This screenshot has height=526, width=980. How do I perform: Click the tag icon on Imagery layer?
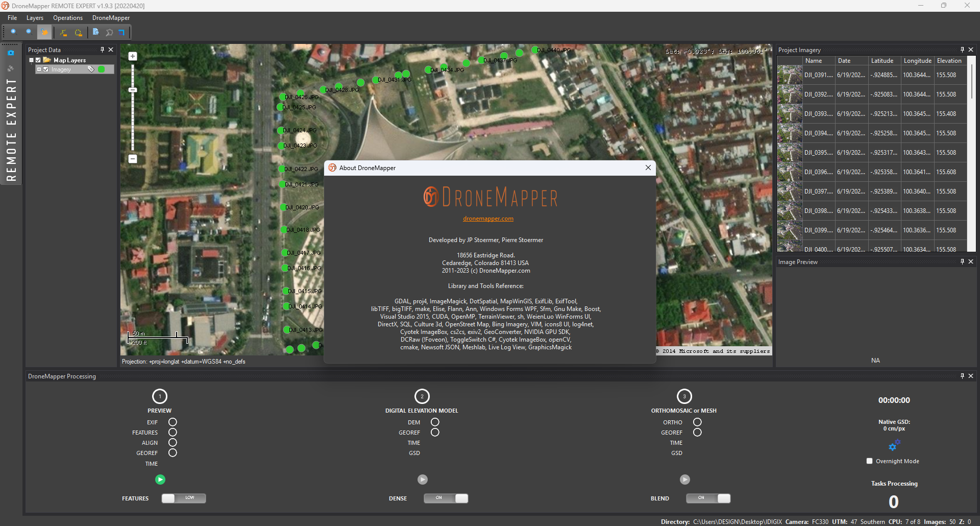[x=91, y=69]
